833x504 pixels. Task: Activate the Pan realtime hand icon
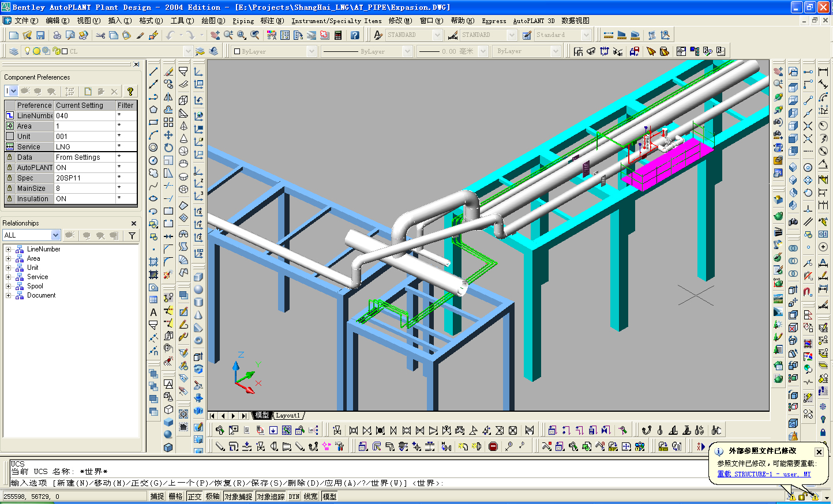click(215, 35)
